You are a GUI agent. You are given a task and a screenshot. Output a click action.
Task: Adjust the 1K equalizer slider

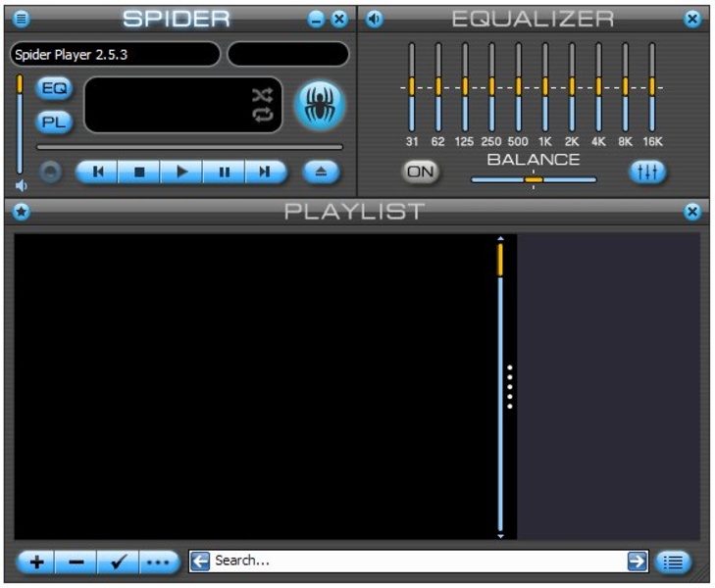click(545, 87)
